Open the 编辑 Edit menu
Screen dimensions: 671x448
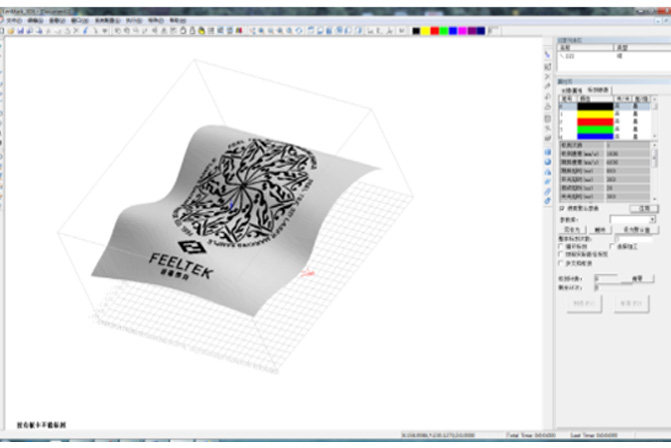[x=36, y=21]
